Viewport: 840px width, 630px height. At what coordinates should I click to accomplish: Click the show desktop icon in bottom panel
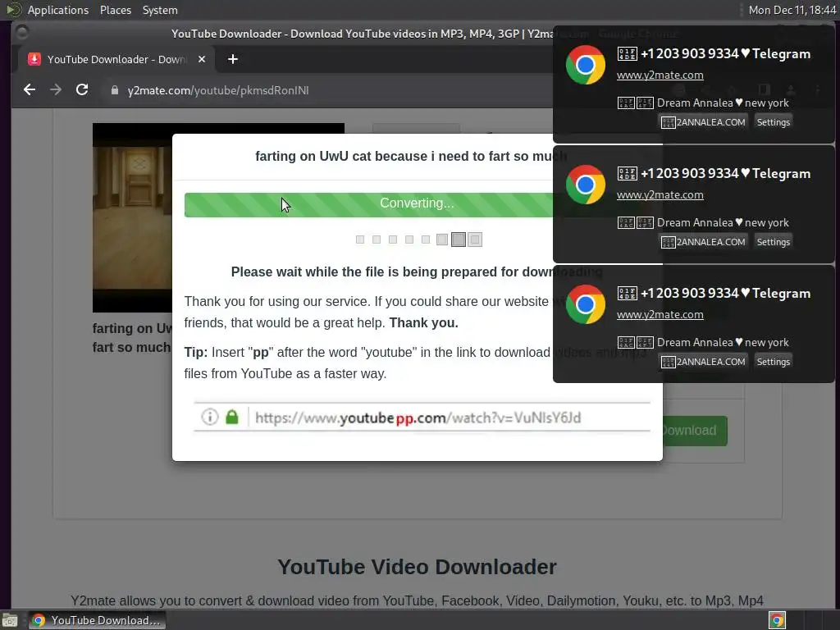coord(10,620)
